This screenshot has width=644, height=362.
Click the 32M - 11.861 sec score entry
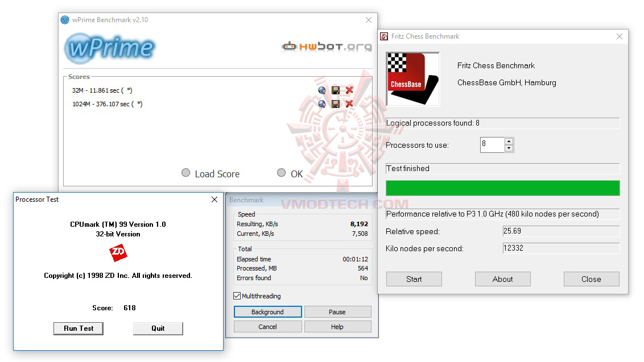[x=102, y=90]
